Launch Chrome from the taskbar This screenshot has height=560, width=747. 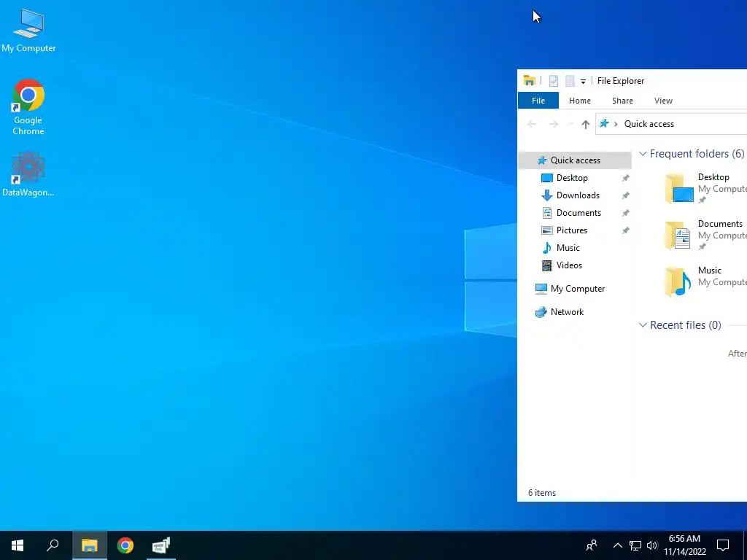pyautogui.click(x=125, y=545)
